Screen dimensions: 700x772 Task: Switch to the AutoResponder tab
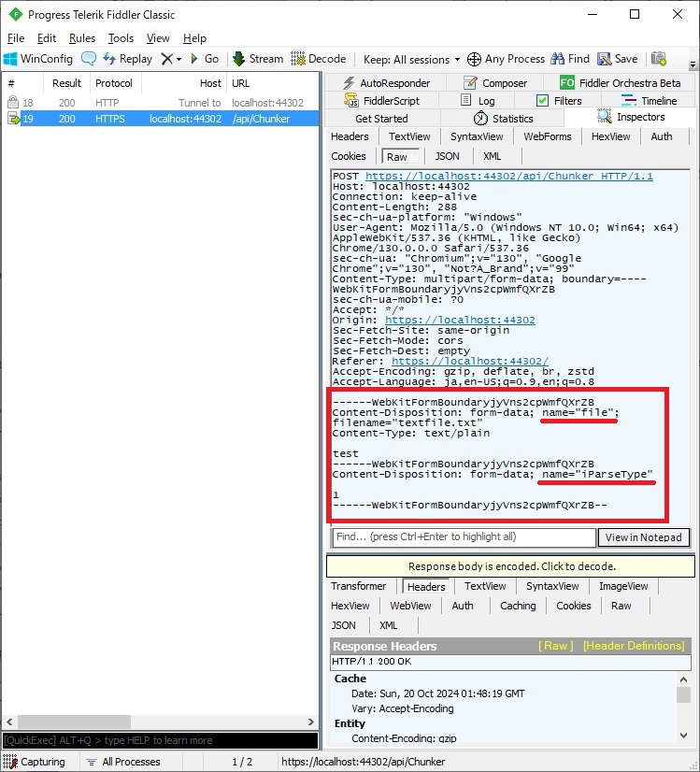click(x=386, y=82)
